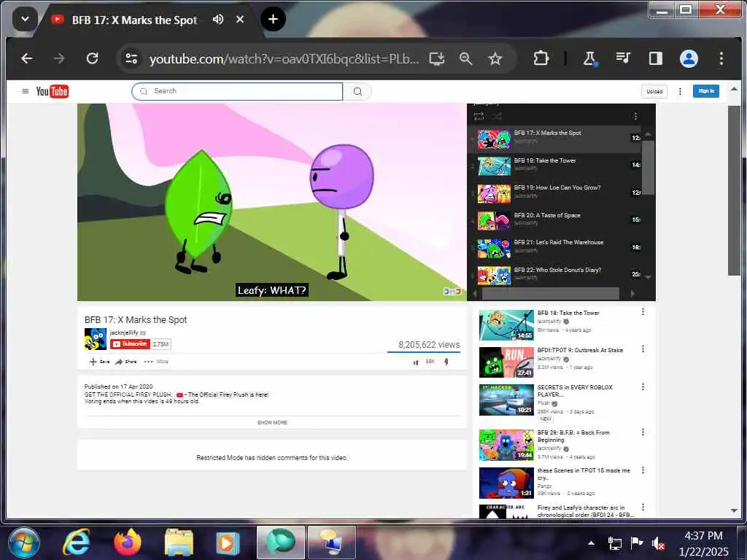Reload the YouTube page
Screen dimensions: 747x560
(93, 58)
